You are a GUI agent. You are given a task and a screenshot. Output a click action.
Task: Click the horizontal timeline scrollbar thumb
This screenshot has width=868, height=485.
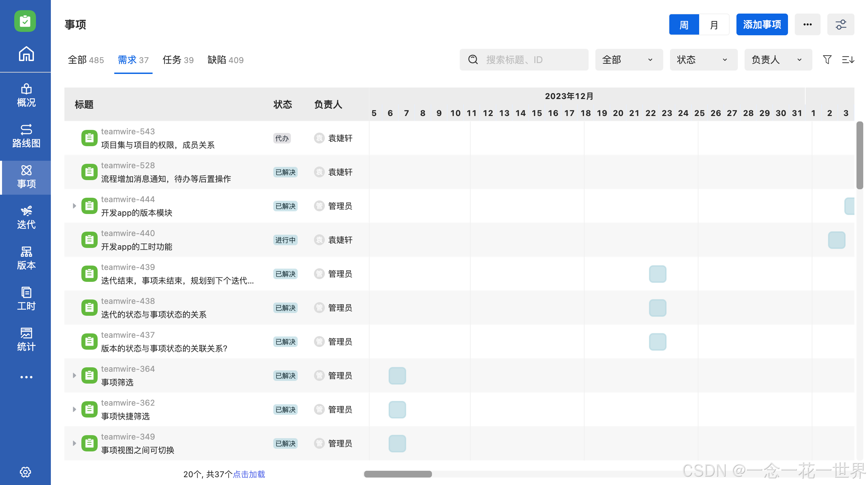(398, 474)
